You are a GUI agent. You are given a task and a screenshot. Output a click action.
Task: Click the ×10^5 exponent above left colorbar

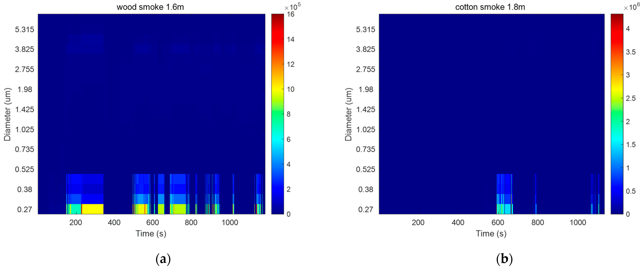click(292, 7)
